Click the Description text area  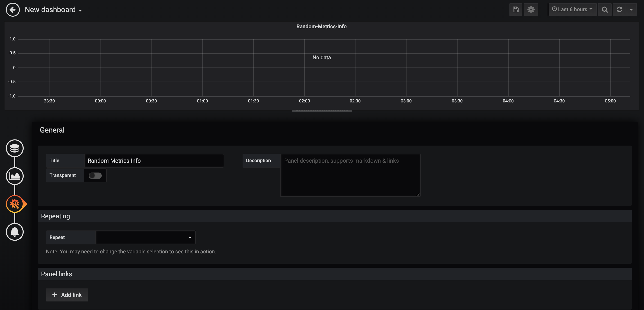click(350, 175)
